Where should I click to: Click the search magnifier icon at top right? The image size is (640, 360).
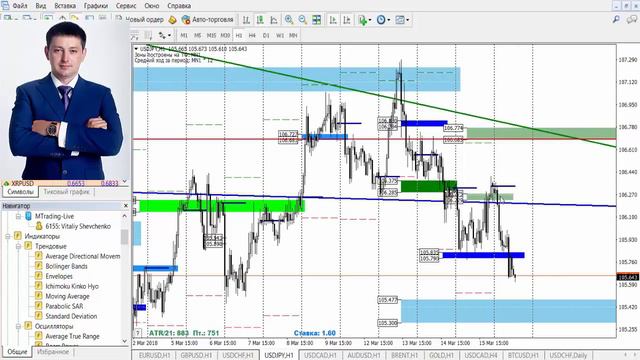[616, 19]
